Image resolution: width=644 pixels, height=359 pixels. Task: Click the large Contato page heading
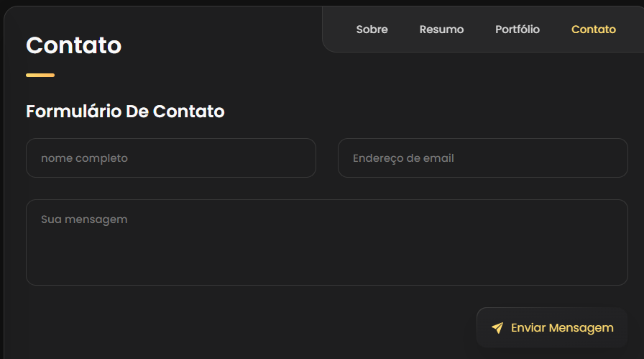[x=73, y=45]
